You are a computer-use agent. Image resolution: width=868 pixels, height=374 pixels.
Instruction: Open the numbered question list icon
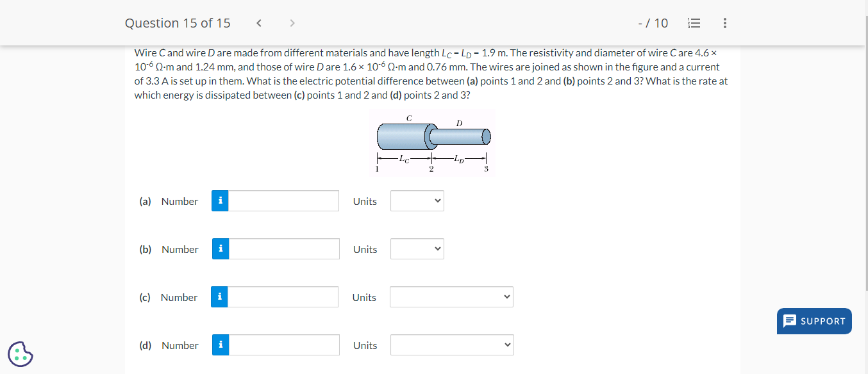click(694, 22)
